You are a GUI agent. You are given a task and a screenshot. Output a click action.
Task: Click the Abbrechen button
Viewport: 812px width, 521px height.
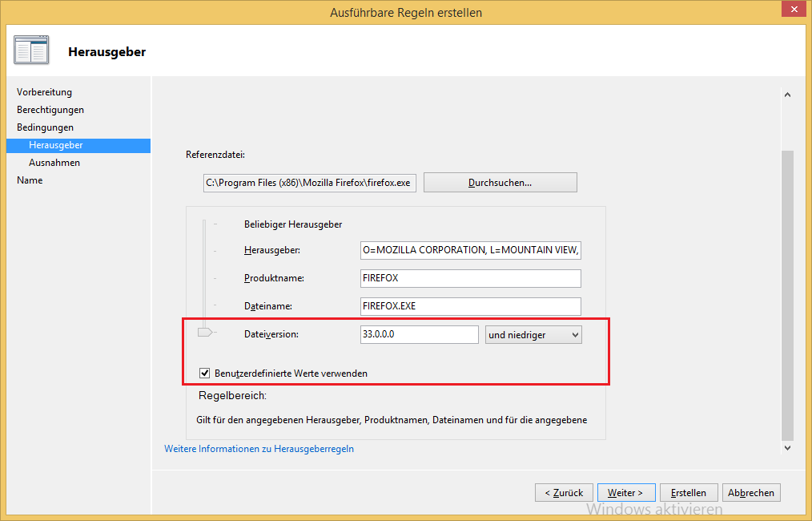[x=751, y=492]
